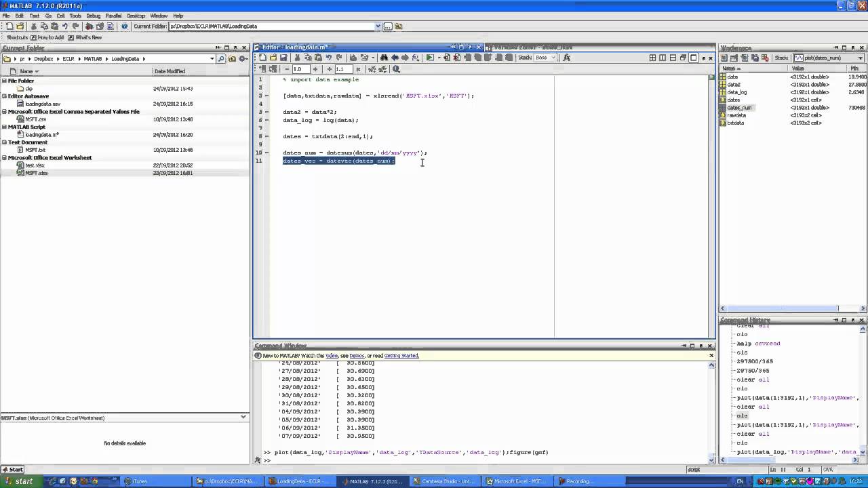Open the Cell menu
The width and height of the screenshot is (868, 488).
61,16
